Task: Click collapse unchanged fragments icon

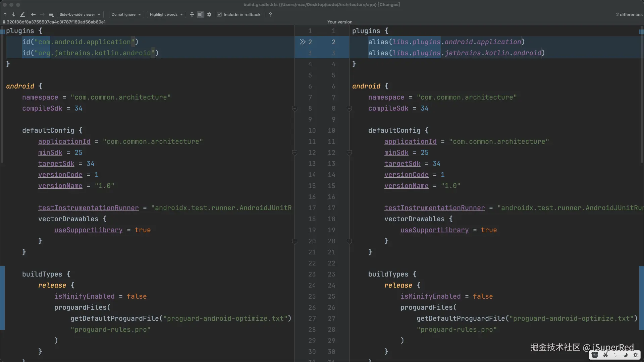Action: click(x=192, y=14)
